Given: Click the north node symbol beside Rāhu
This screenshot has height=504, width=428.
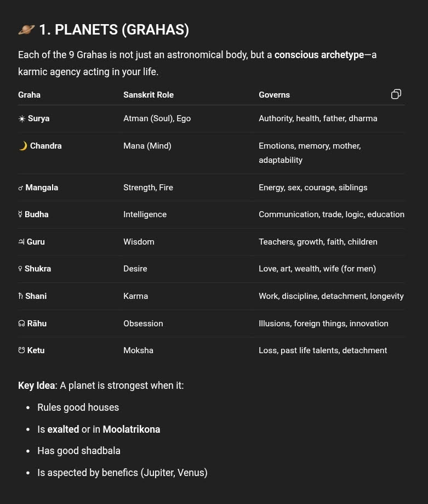Looking at the screenshot, I should click(21, 324).
